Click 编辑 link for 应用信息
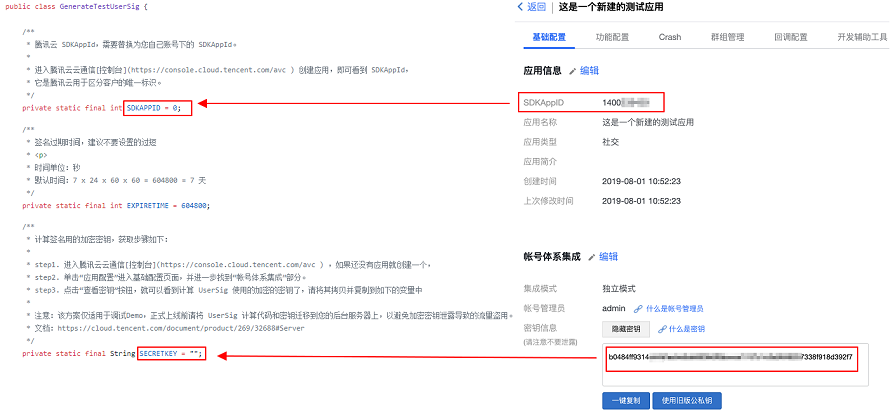Image resolution: width=890 pixels, height=415 pixels. 590,71
